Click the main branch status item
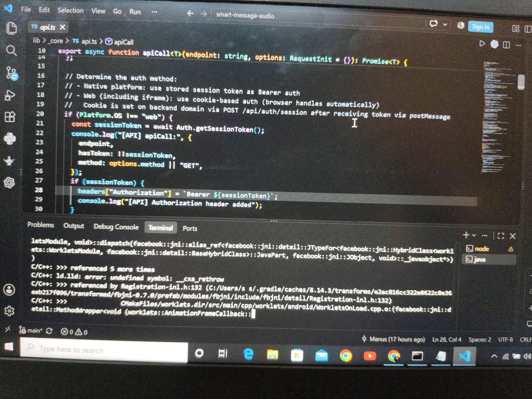The width and height of the screenshot is (532, 399). pyautogui.click(x=31, y=331)
